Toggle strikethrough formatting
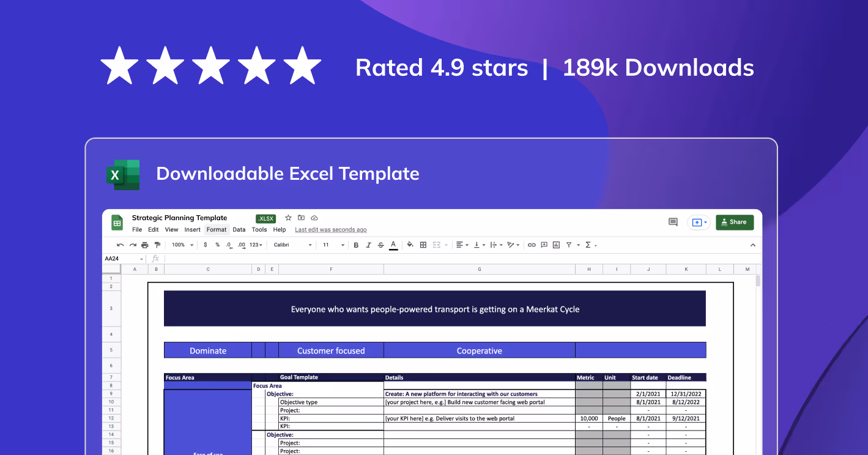Screen dimensions: 868x455 (x=381, y=245)
